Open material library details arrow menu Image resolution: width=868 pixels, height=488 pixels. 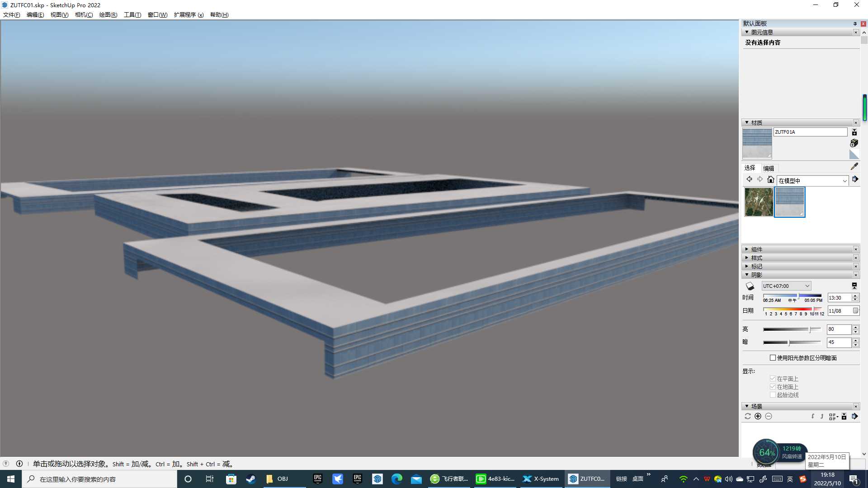pyautogui.click(x=855, y=179)
